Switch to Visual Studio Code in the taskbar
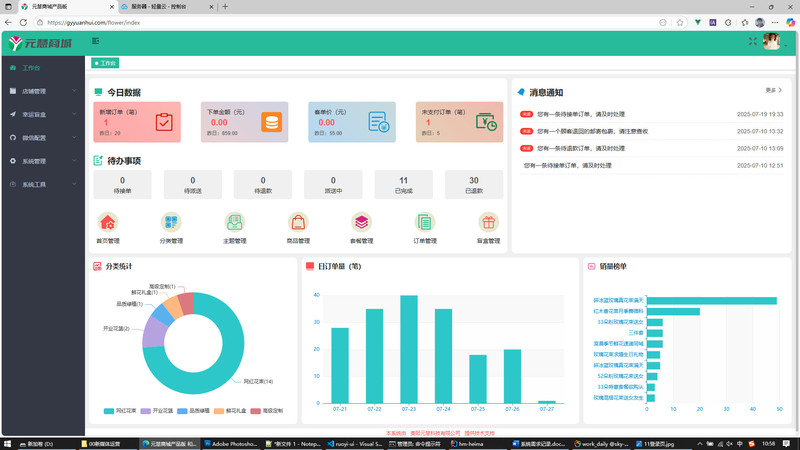 coord(355,444)
